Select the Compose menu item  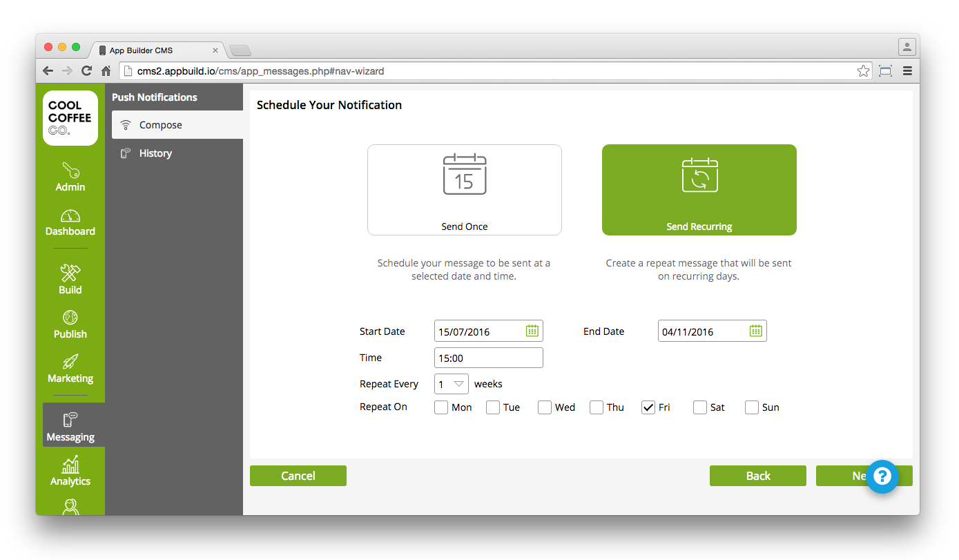click(x=177, y=125)
